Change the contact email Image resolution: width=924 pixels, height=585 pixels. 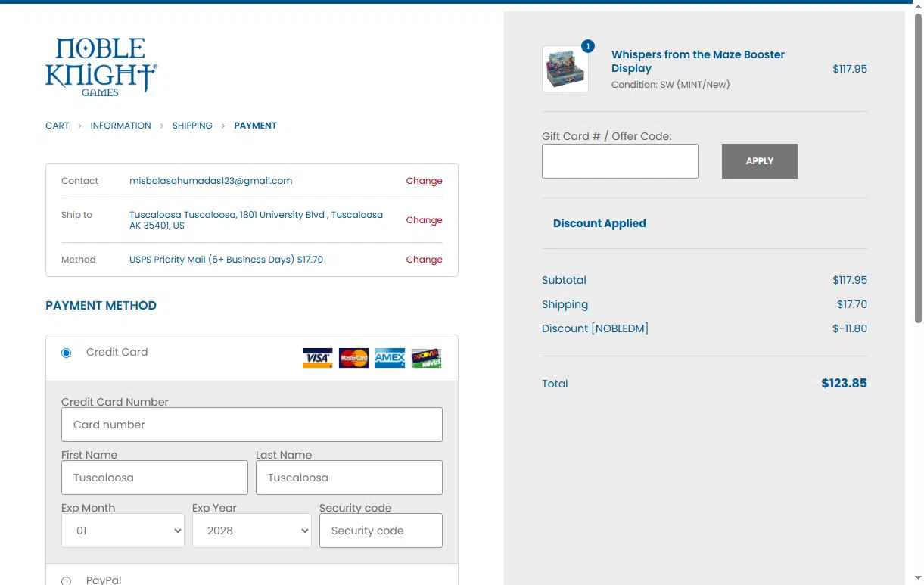coord(424,181)
